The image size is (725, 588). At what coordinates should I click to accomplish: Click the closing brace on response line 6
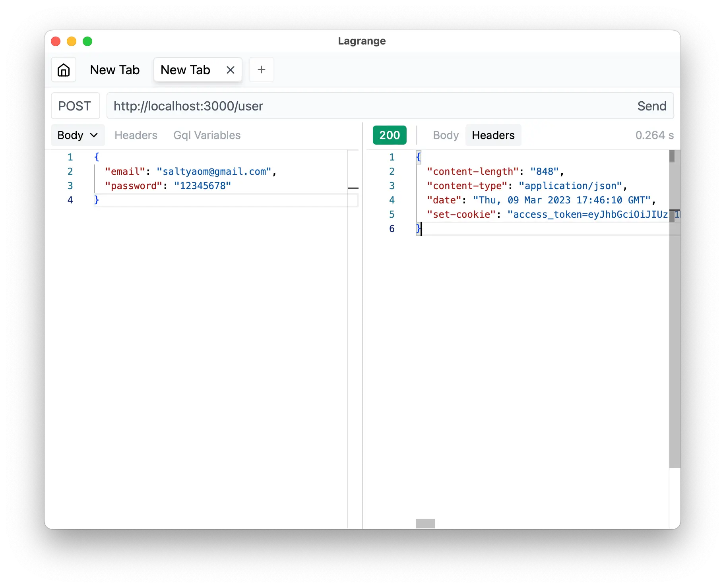pyautogui.click(x=418, y=229)
